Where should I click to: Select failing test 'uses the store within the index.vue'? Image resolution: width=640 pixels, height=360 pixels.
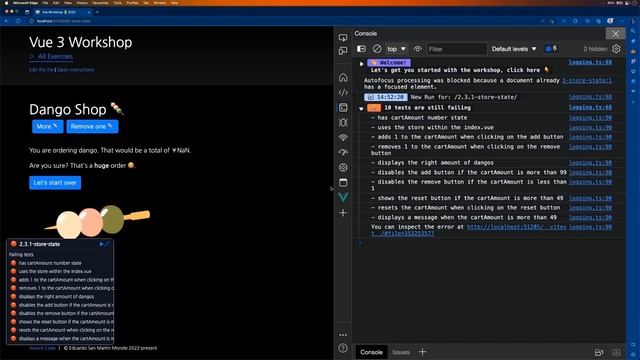pyautogui.click(x=55, y=271)
